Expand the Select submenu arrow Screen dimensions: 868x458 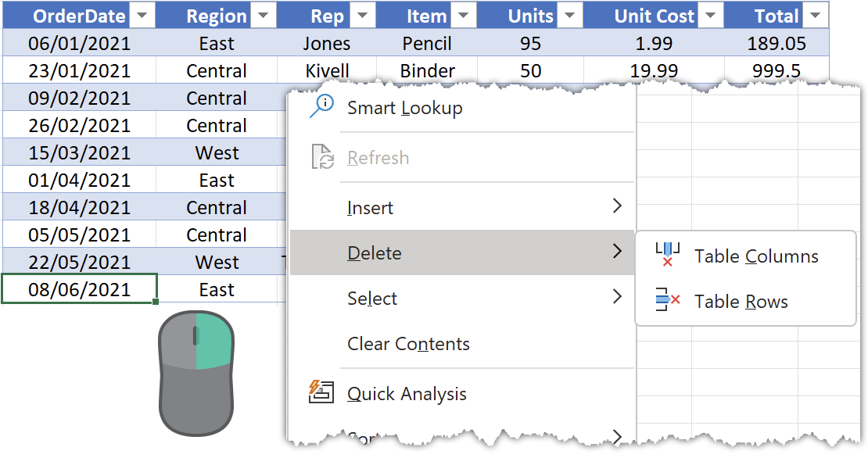tap(617, 297)
